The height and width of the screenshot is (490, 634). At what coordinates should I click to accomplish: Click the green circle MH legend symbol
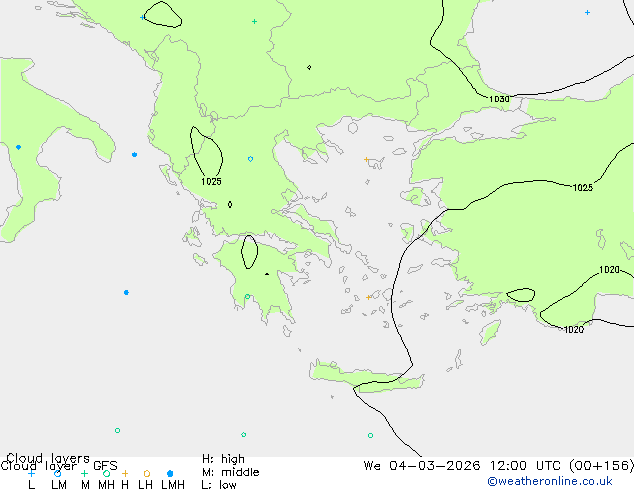click(106, 473)
